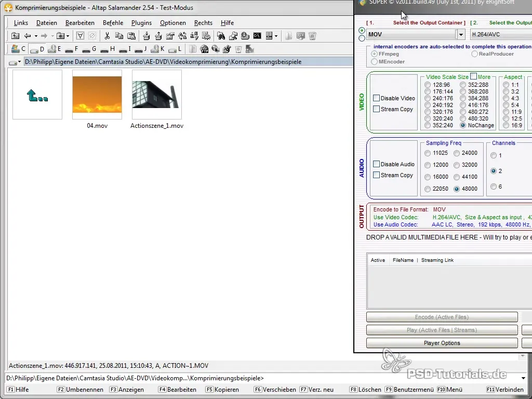Select the 480:272 video scale size
532x399 pixels.
click(463, 112)
